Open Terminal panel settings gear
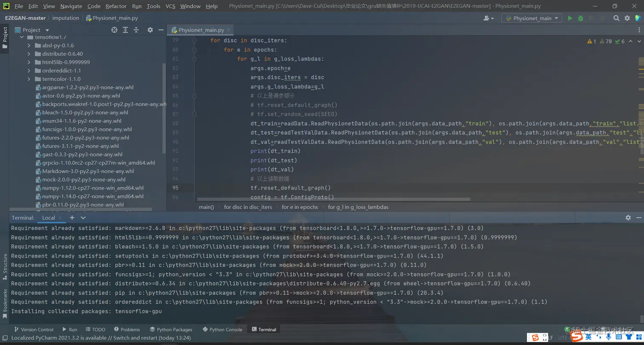This screenshot has width=644, height=345. tap(628, 218)
